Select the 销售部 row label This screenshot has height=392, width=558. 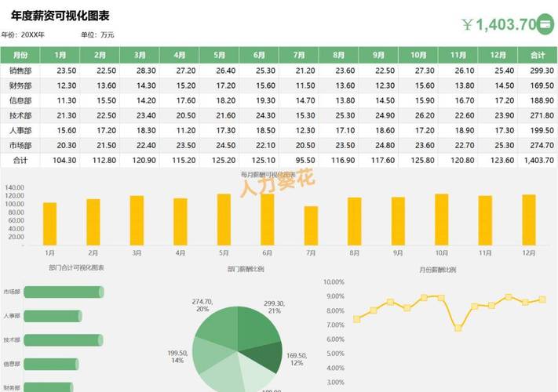point(20,71)
